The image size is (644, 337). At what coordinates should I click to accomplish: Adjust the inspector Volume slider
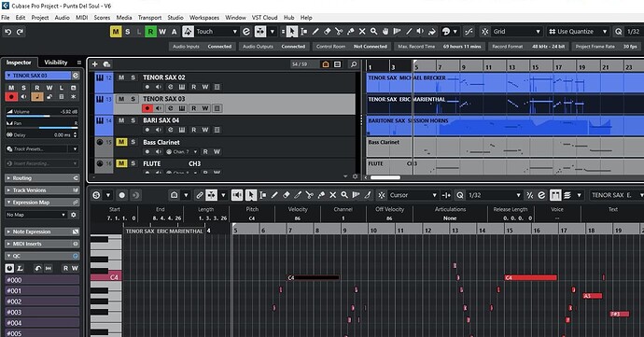(x=41, y=117)
